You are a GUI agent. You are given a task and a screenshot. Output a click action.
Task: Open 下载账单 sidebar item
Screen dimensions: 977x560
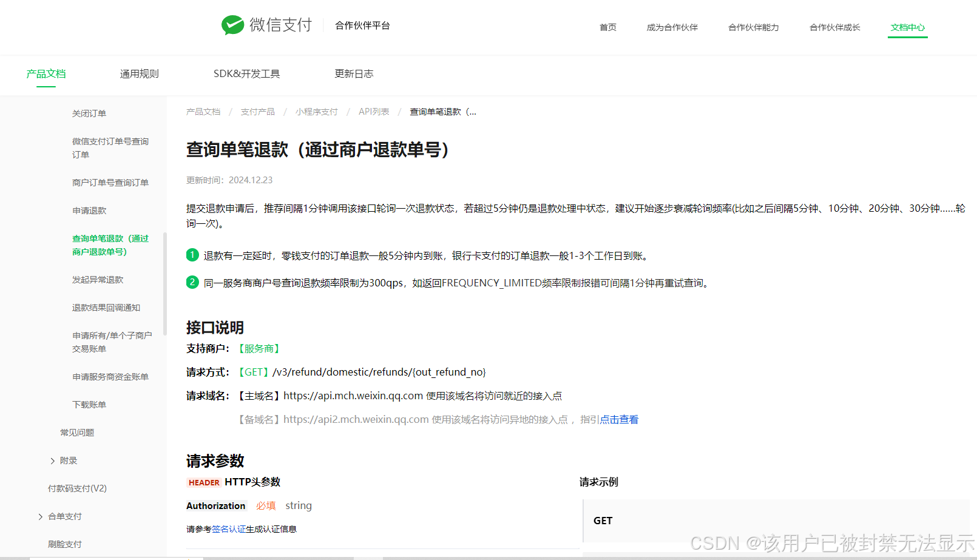(x=89, y=405)
